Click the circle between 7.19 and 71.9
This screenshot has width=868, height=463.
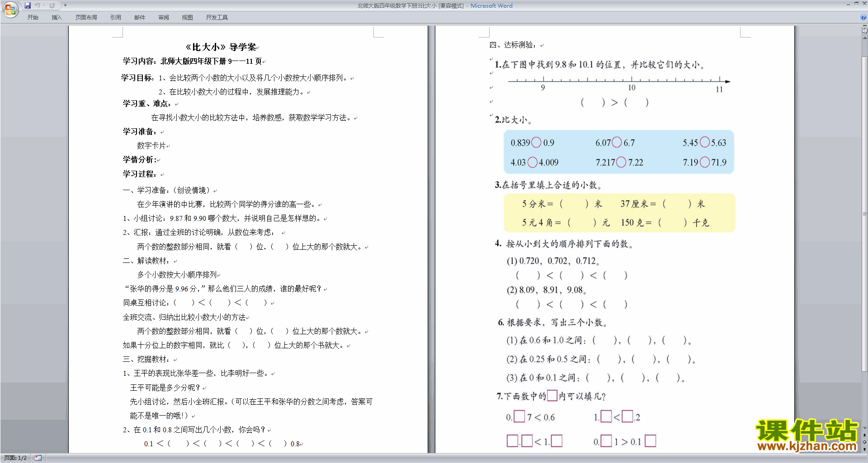point(704,162)
